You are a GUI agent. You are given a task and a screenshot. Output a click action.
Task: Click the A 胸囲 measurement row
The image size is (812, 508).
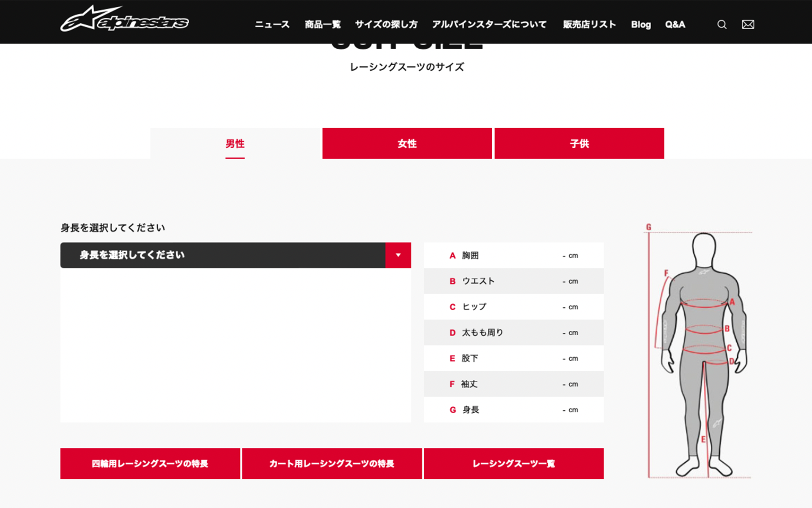513,255
